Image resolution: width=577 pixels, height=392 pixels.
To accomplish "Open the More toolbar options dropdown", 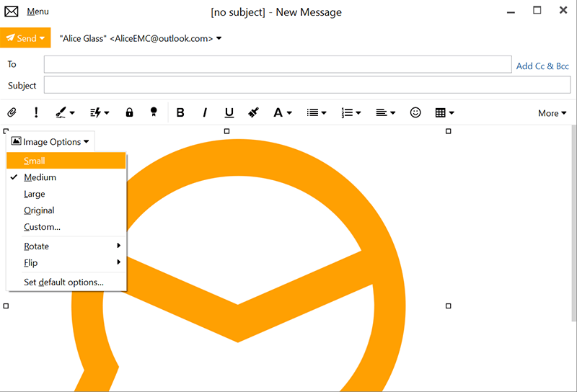I will [552, 113].
